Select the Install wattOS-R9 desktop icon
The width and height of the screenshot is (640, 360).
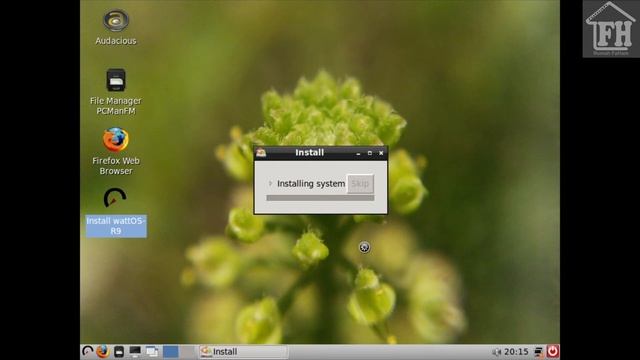point(116,212)
